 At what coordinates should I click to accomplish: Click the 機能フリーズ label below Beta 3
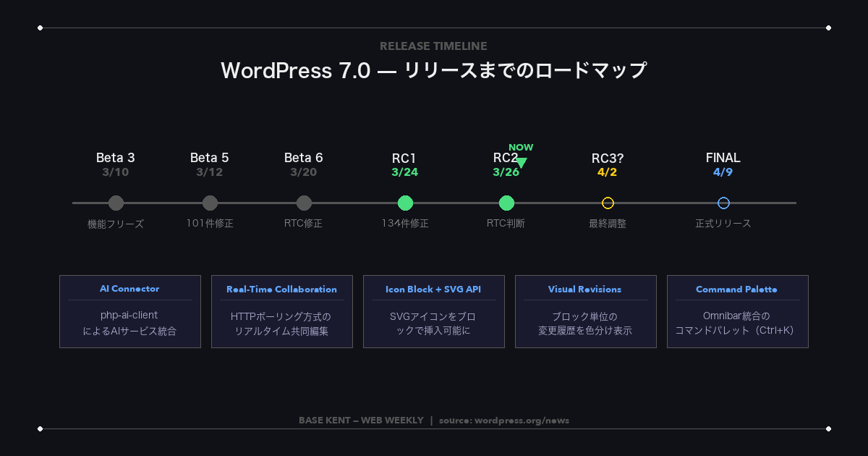tap(114, 224)
